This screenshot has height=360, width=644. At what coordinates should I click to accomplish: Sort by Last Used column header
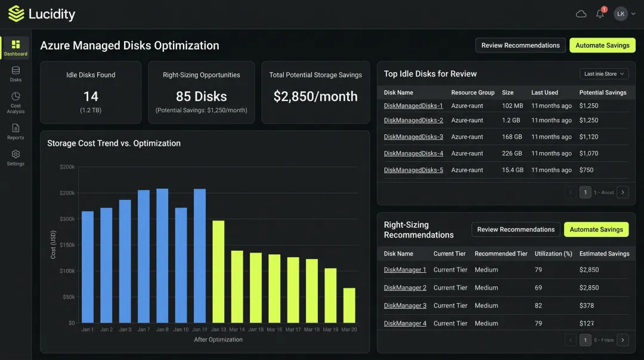pyautogui.click(x=544, y=93)
